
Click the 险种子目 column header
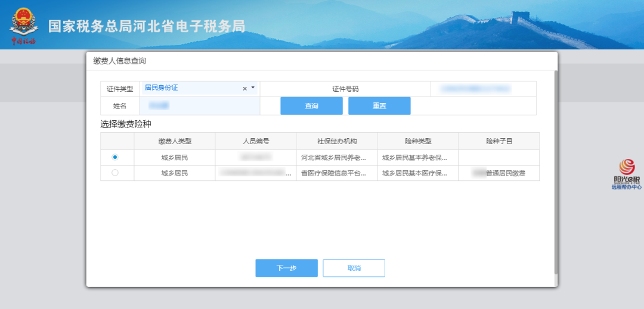pos(499,141)
